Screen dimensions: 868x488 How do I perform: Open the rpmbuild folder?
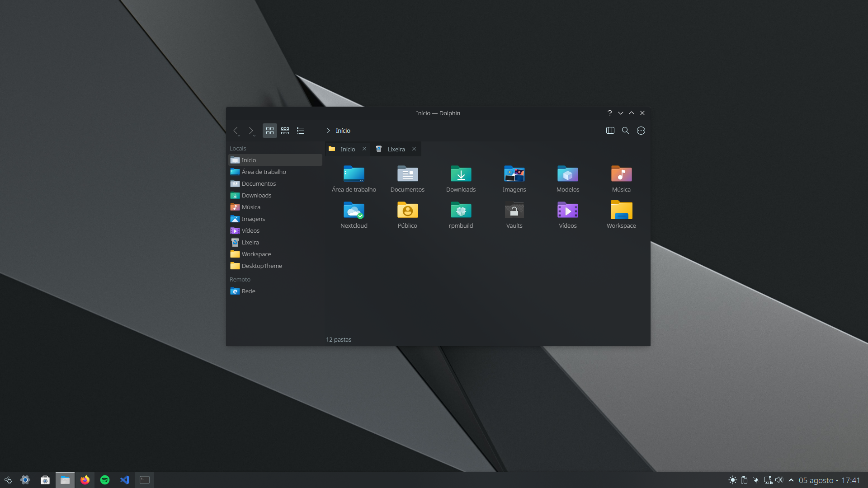click(461, 211)
